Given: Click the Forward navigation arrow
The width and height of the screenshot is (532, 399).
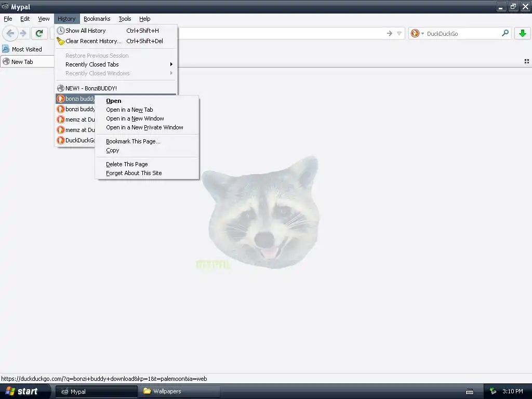Looking at the screenshot, I should (23, 33).
